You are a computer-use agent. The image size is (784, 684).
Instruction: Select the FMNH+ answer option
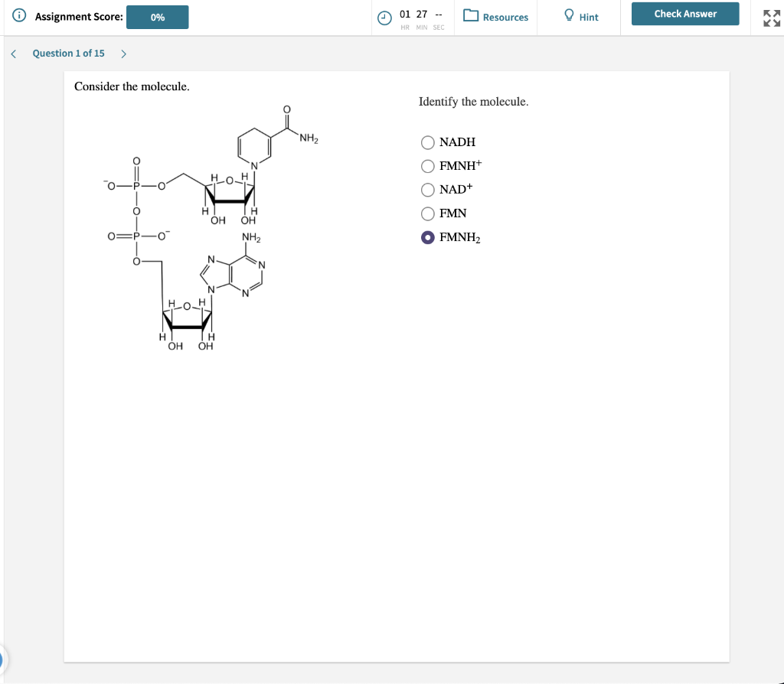[427, 166]
